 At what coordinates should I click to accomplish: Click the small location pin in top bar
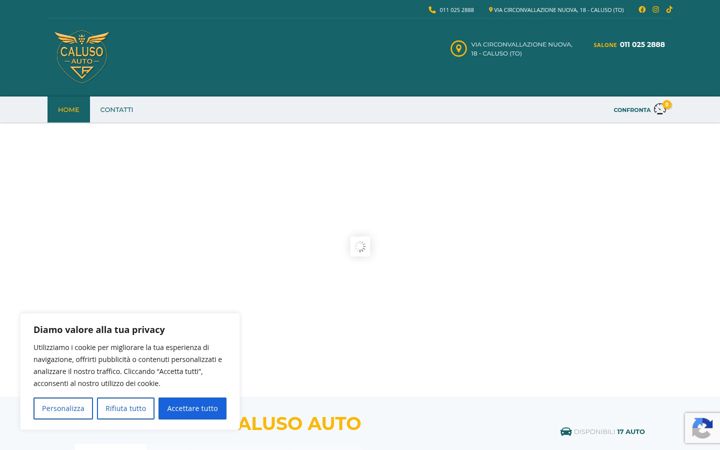(x=490, y=10)
